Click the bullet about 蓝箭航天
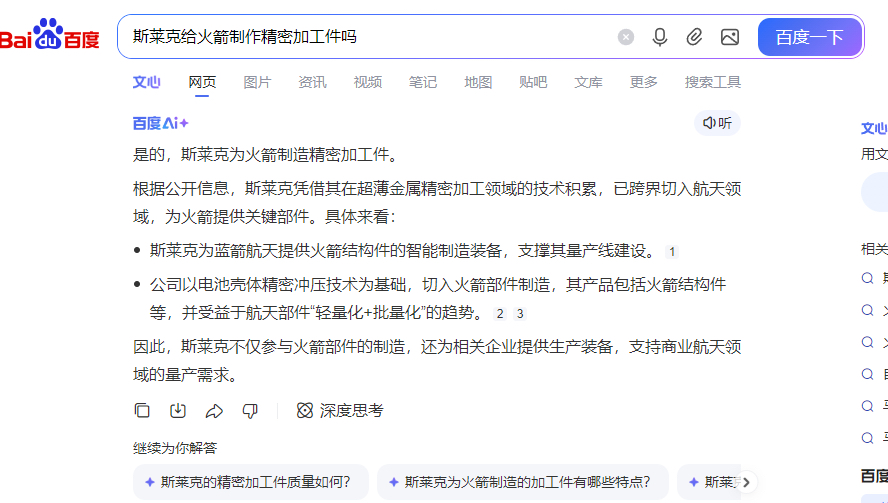 405,251
